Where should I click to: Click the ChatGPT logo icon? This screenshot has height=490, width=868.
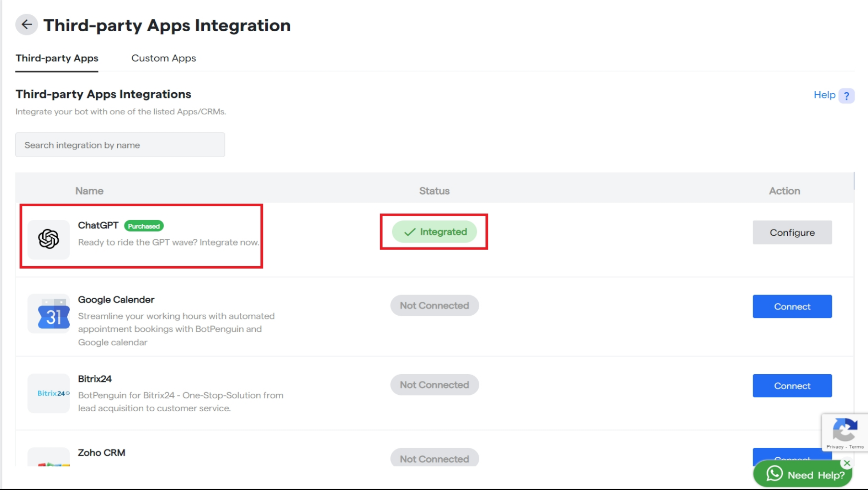pyautogui.click(x=49, y=239)
